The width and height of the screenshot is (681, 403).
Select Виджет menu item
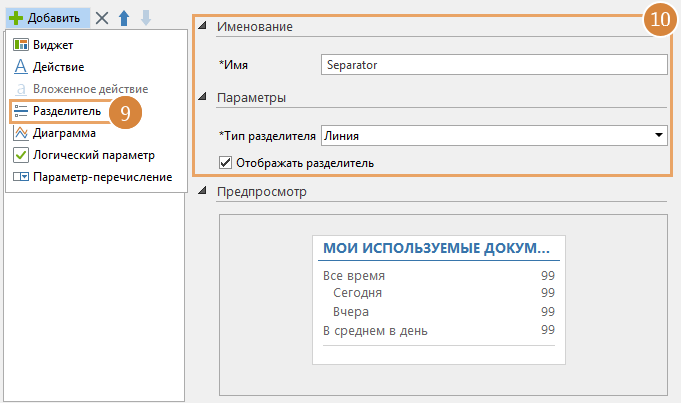coord(52,45)
